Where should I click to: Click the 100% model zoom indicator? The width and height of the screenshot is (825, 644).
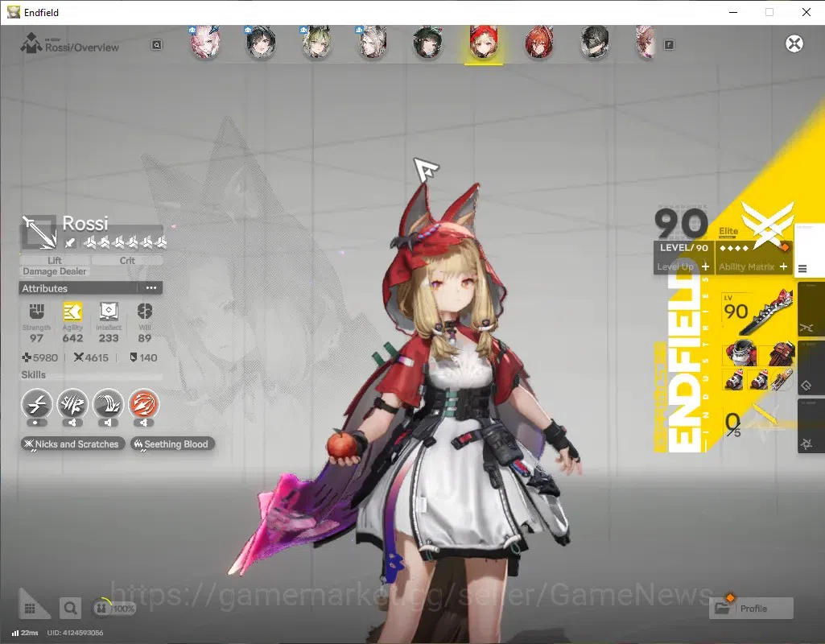[x=113, y=609]
